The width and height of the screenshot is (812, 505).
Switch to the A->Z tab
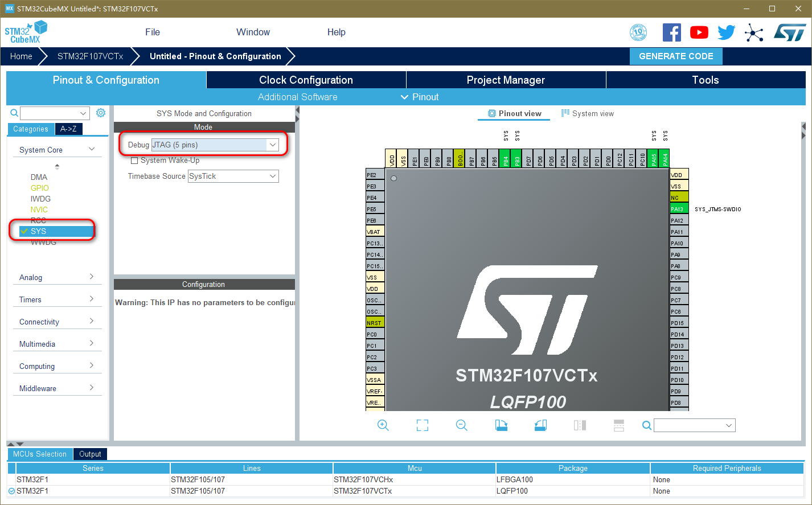(68, 129)
